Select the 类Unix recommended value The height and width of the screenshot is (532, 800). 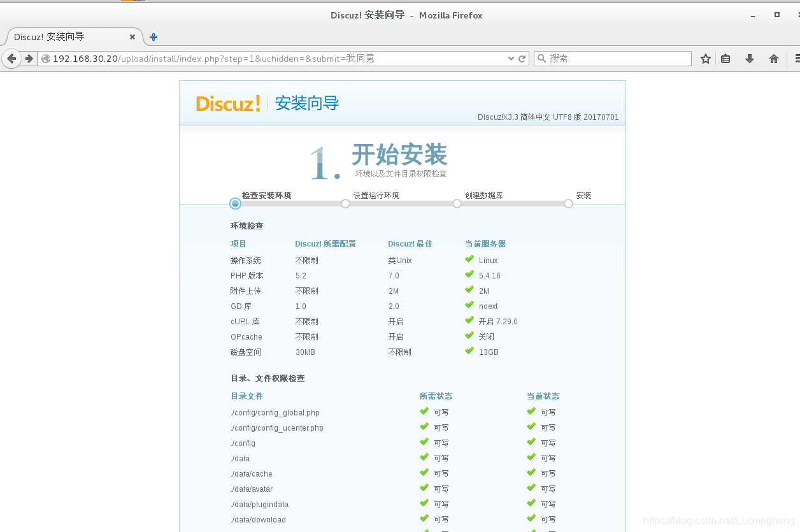point(400,261)
